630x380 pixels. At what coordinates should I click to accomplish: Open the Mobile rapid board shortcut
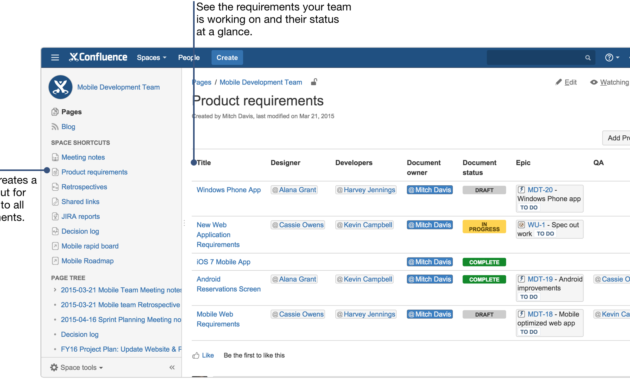point(90,246)
